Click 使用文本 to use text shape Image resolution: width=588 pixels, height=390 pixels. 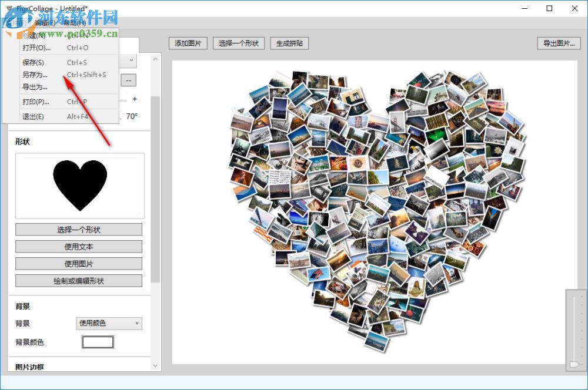click(79, 246)
